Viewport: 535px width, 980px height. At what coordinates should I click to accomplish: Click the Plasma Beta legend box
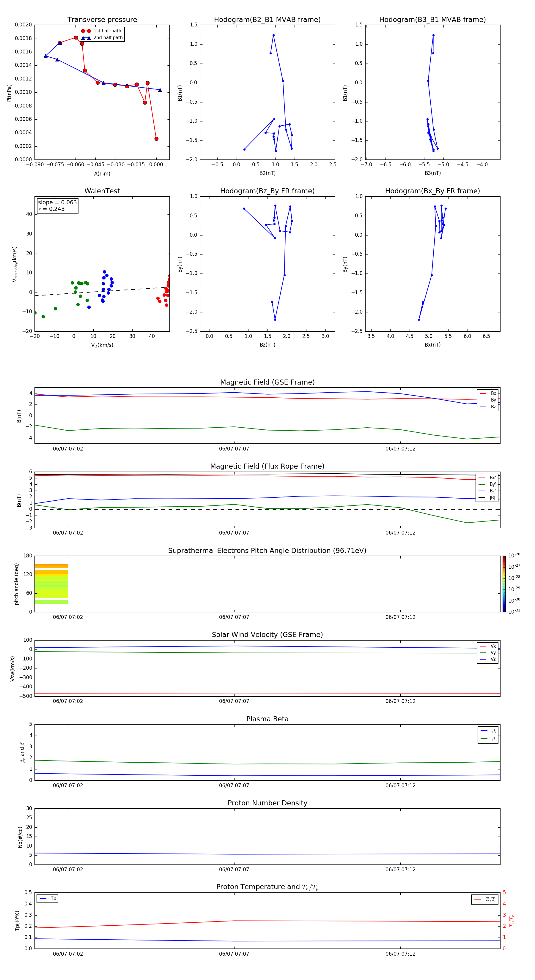(488, 735)
